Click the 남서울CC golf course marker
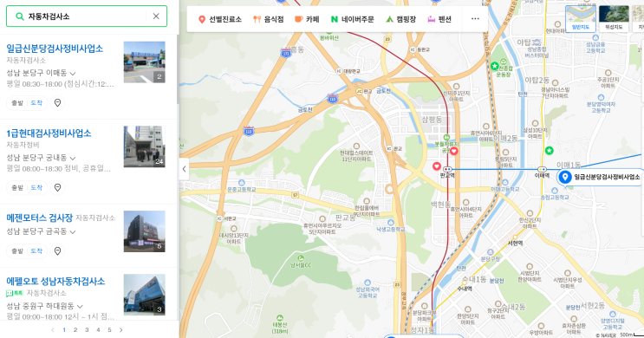 pos(301,258)
